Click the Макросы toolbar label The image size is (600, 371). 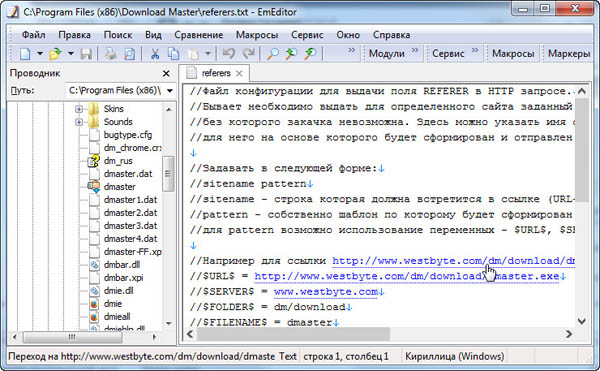[513, 54]
